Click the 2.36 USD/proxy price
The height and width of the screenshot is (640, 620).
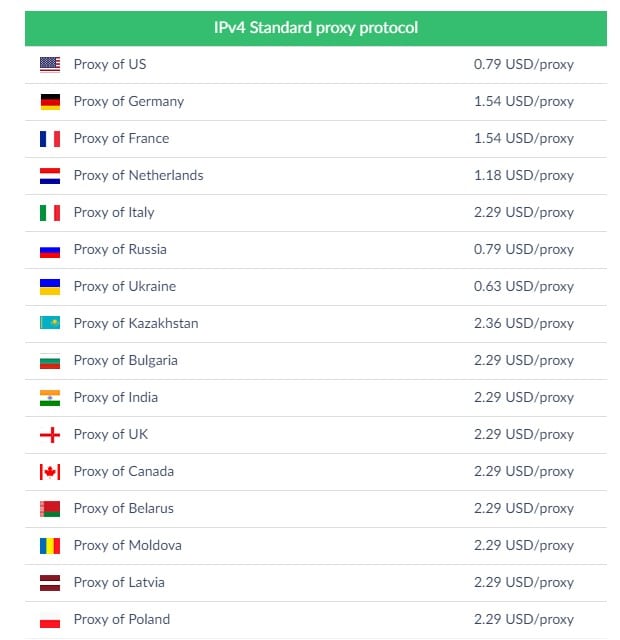coord(524,324)
